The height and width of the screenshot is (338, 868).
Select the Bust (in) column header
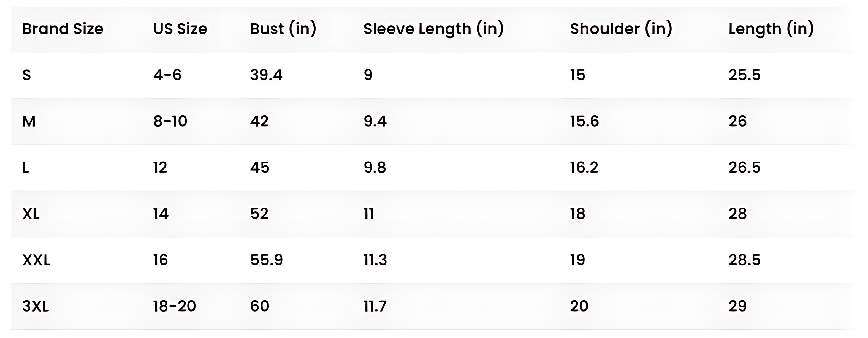tap(283, 29)
